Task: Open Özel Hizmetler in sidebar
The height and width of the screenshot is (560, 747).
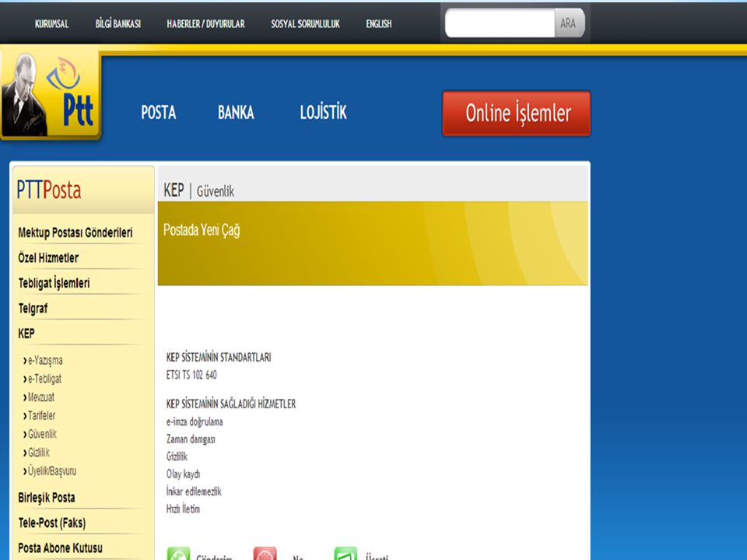Action: pyautogui.click(x=48, y=257)
